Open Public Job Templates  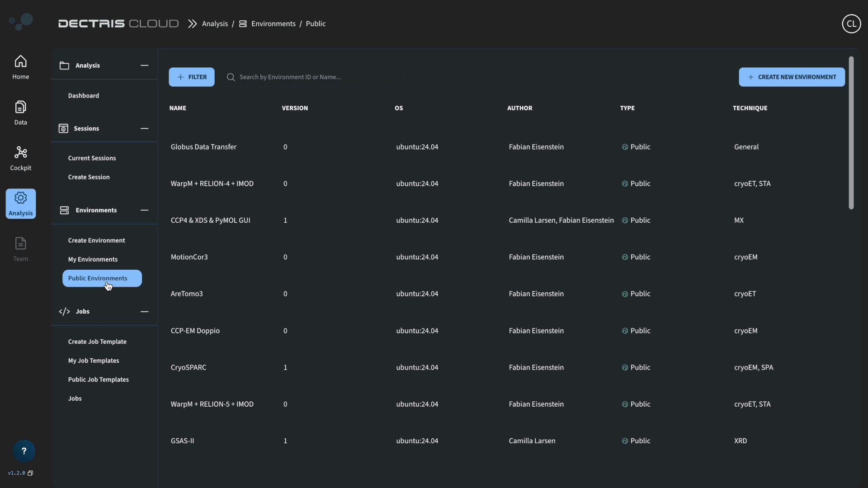(x=98, y=380)
